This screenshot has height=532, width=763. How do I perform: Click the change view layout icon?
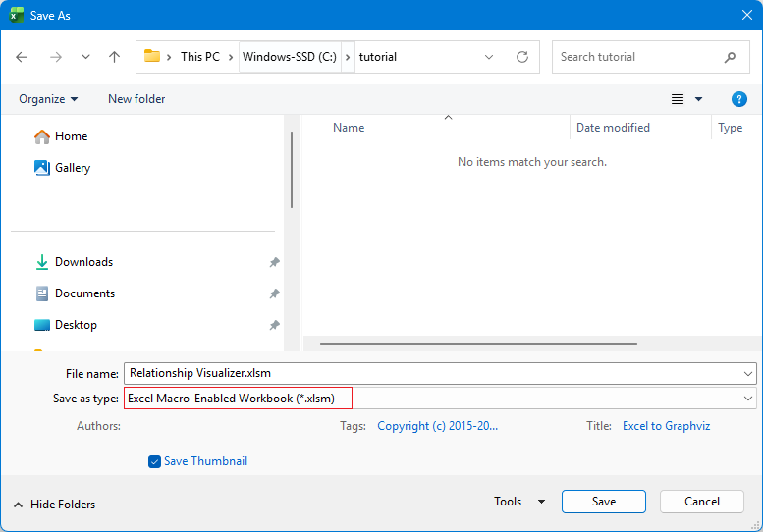[x=678, y=99]
